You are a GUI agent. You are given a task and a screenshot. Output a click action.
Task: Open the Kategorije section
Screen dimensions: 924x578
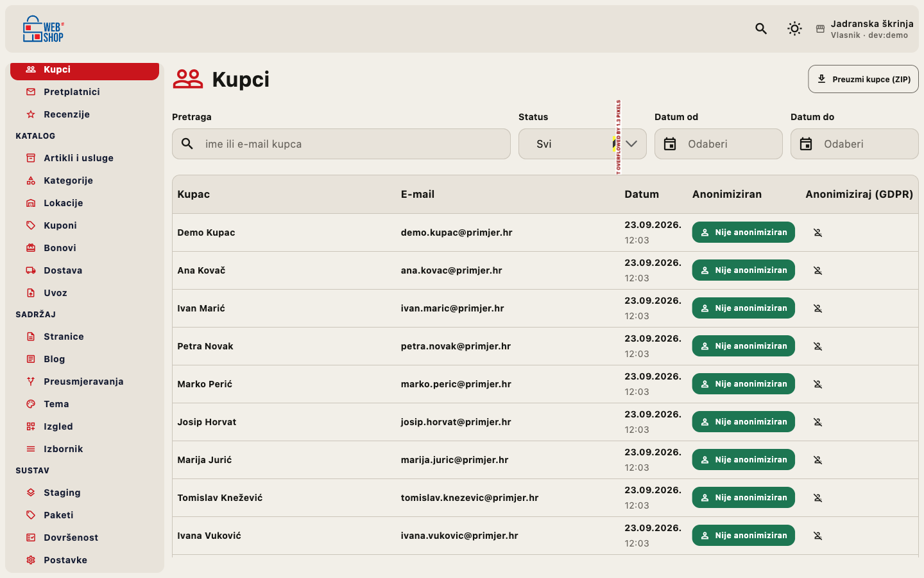click(85, 180)
